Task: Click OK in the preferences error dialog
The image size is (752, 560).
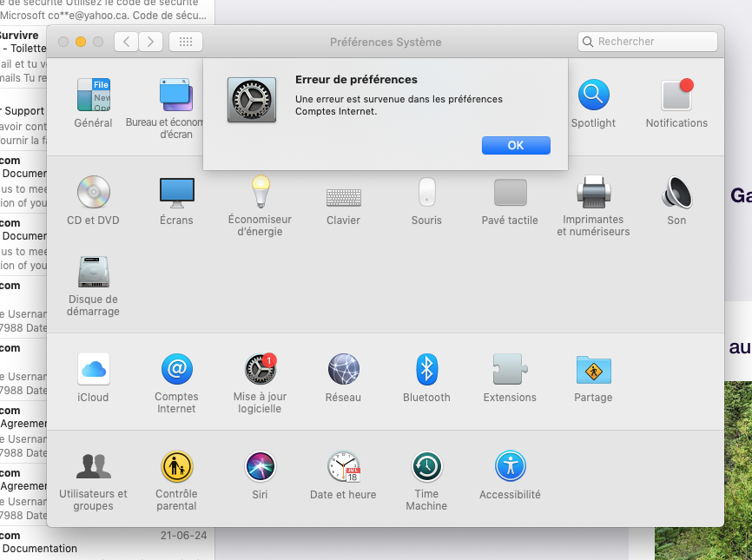Action: [516, 145]
